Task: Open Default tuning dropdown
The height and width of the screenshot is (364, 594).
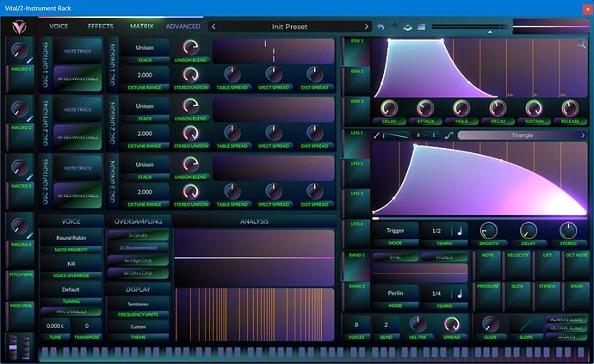Action: pyautogui.click(x=71, y=289)
